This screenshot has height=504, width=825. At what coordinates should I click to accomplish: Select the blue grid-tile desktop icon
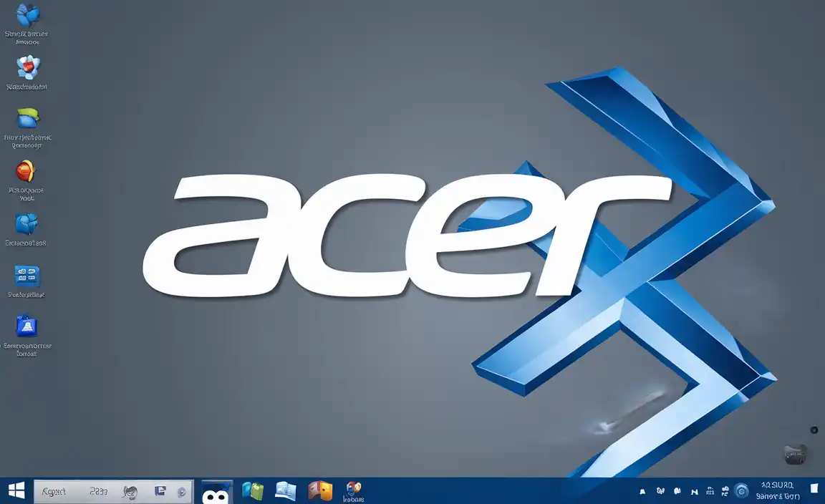[x=26, y=275]
